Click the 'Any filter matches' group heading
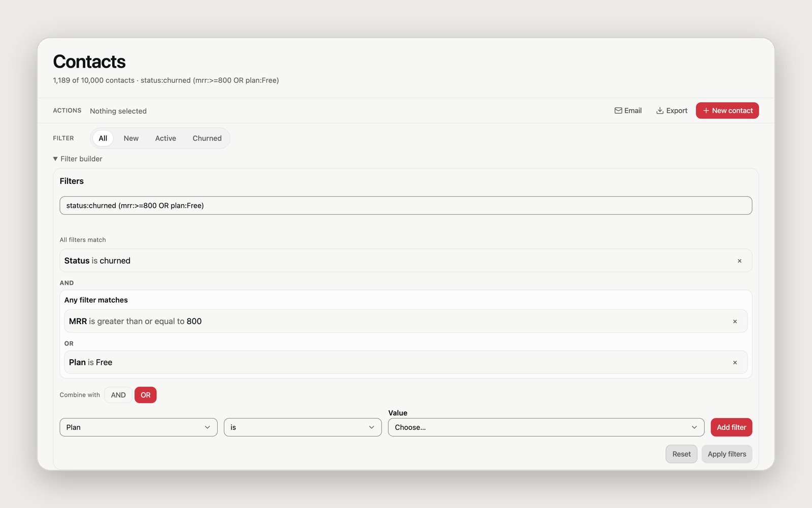 (x=96, y=300)
